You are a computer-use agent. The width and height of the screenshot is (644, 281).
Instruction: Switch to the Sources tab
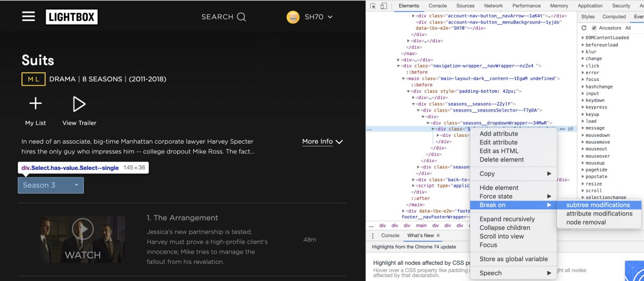465,6
